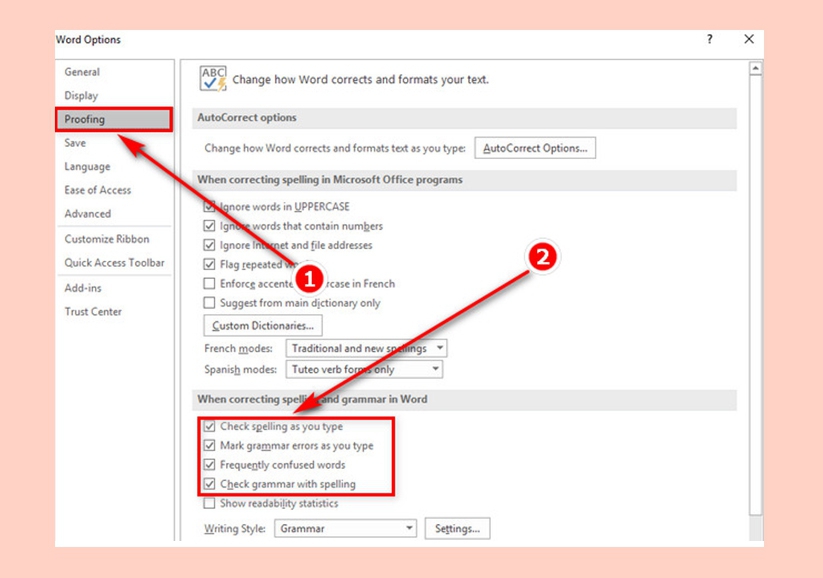The image size is (823, 578).
Task: Open the Ease of Access category
Action: (98, 190)
